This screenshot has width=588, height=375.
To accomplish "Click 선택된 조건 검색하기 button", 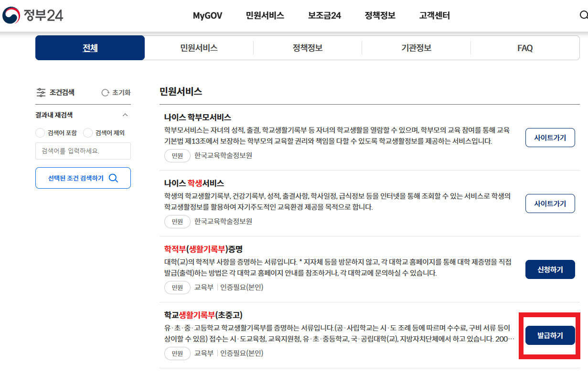I will pos(83,178).
